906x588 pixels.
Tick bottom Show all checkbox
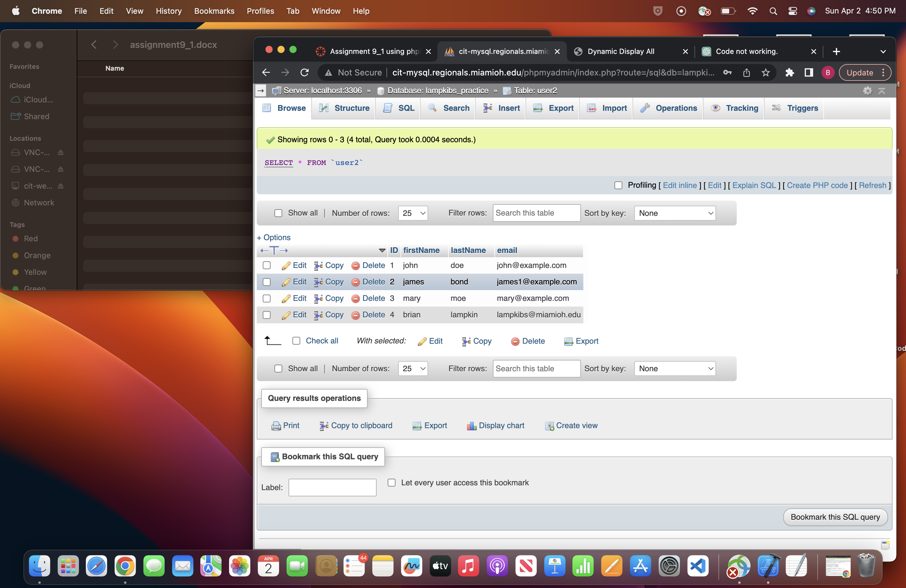(x=278, y=369)
